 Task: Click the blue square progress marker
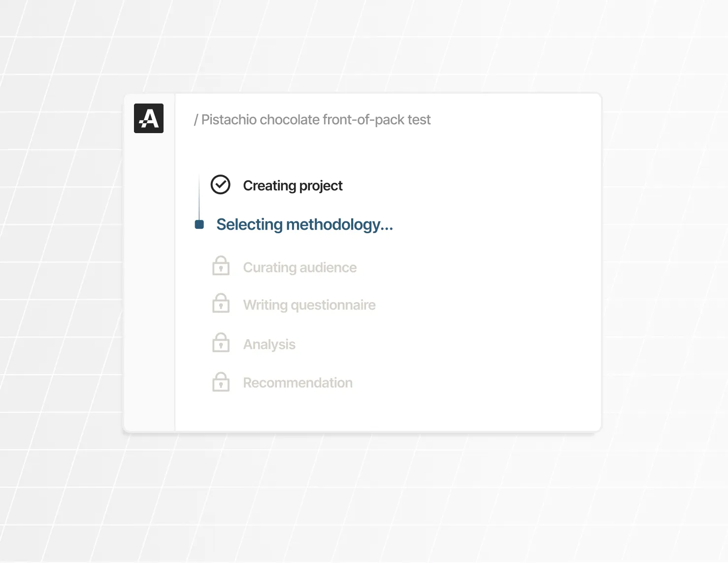199,224
